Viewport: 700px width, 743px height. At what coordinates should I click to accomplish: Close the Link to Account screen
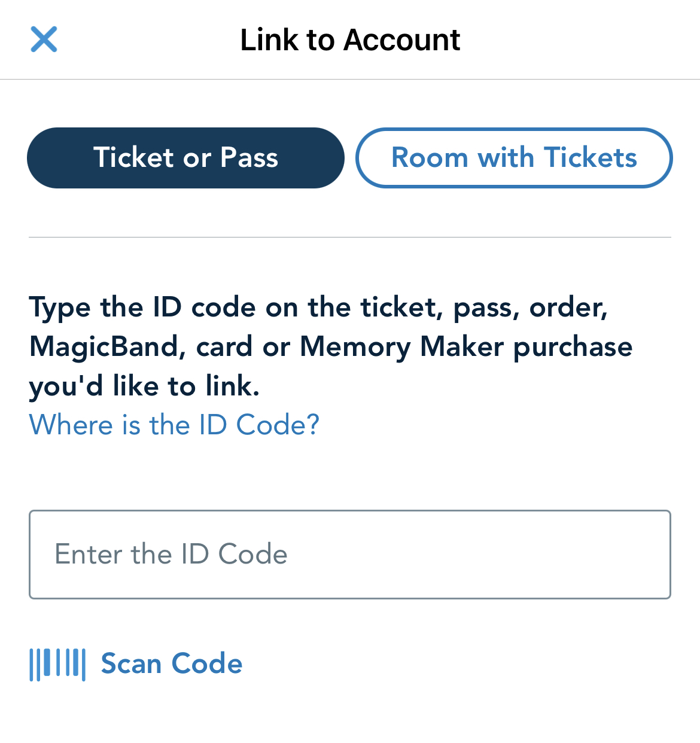pyautogui.click(x=44, y=39)
